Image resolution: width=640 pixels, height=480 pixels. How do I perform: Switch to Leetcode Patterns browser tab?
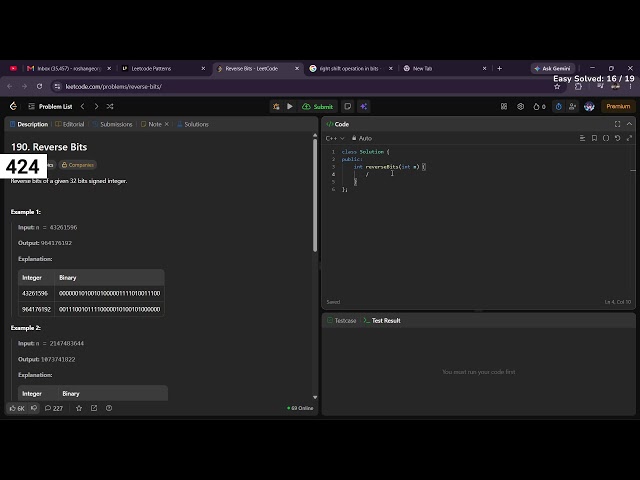[x=163, y=69]
